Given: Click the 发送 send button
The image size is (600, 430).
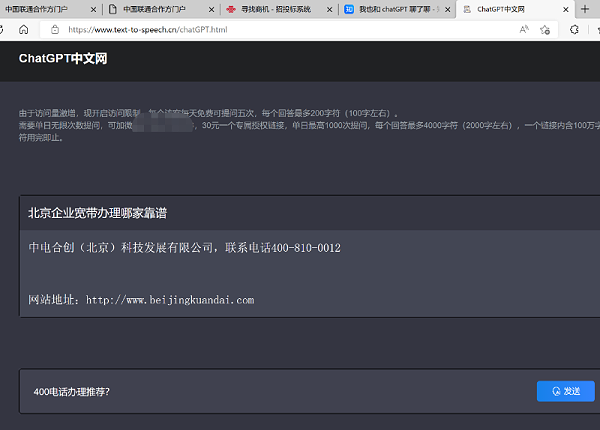Looking at the screenshot, I should click(566, 391).
